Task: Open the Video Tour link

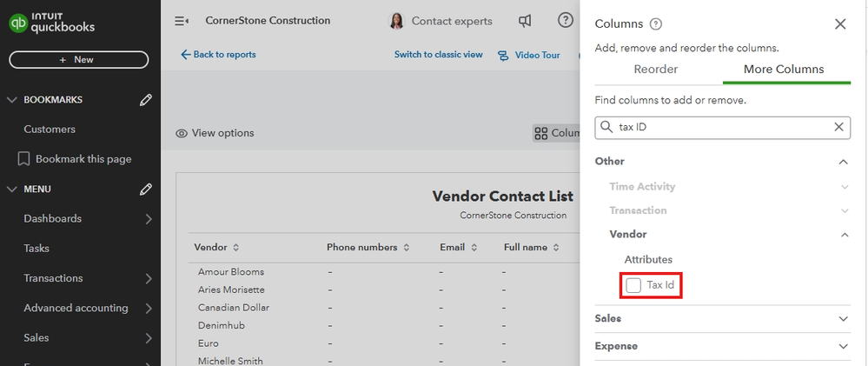Action: (x=538, y=56)
